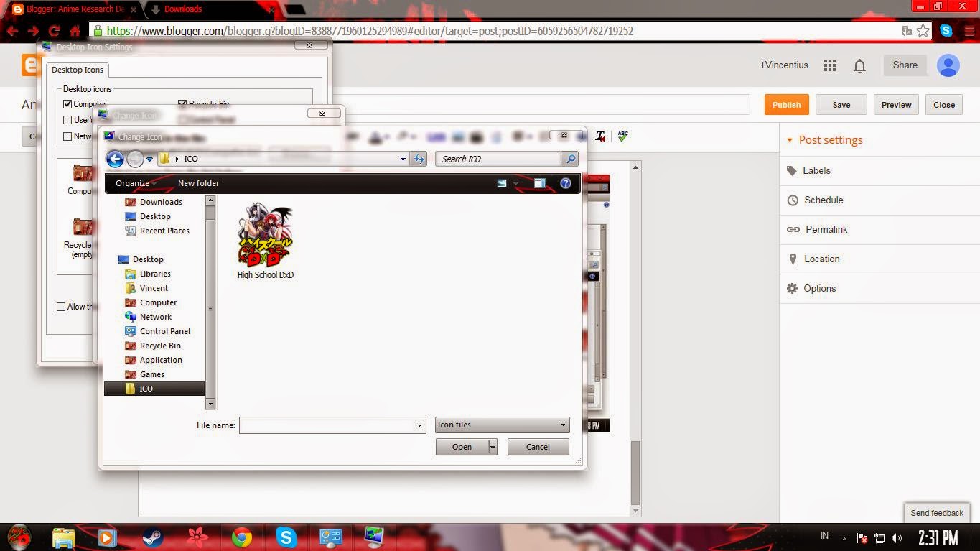
Task: Select Games in the navigation pane
Action: (145, 374)
